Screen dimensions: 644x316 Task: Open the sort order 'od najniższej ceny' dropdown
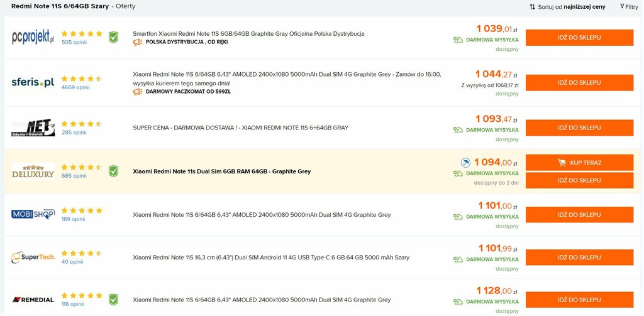[x=584, y=7]
